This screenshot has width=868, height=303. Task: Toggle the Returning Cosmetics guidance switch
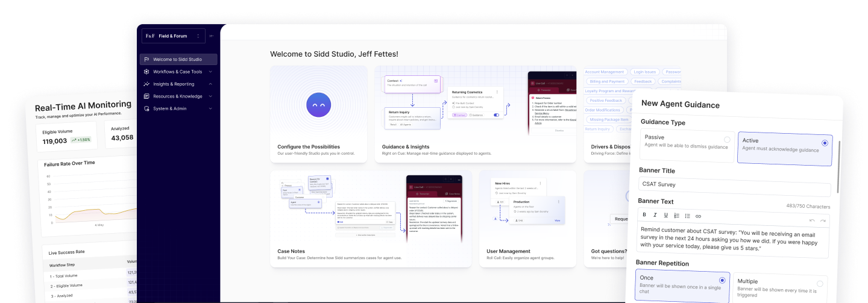coord(497,114)
